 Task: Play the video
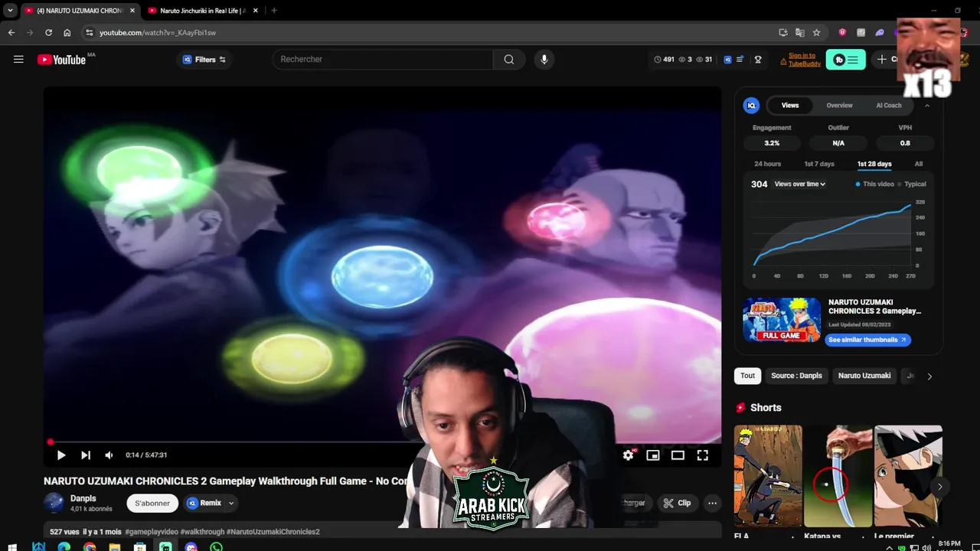[61, 455]
